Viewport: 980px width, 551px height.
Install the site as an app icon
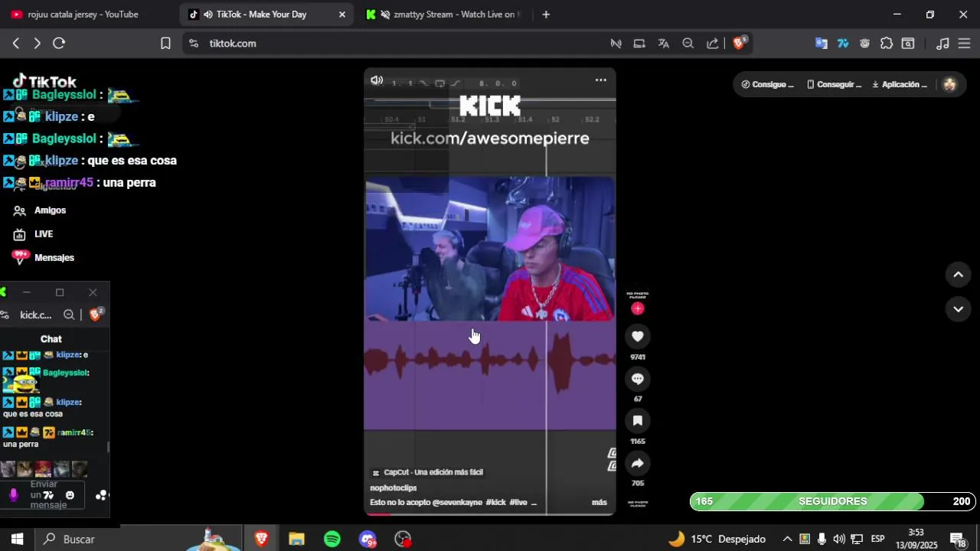point(639,44)
